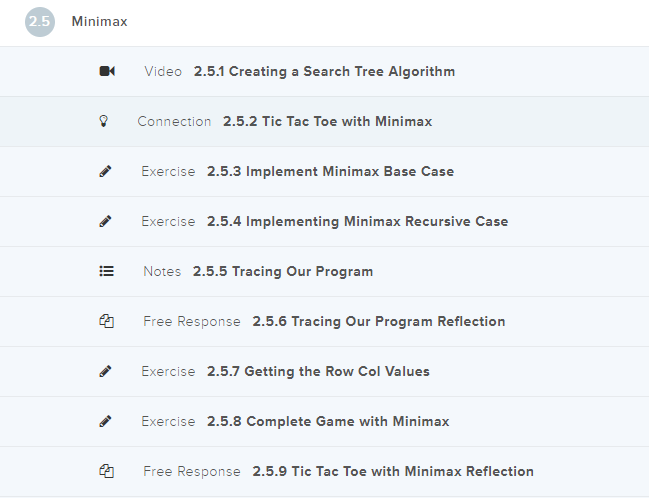Start 2.5.7 Getting the Row Col Values

[318, 371]
